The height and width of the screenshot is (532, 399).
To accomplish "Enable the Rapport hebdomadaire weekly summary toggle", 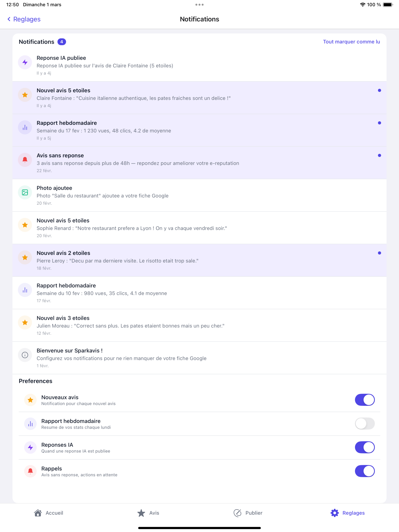I will (364, 424).
